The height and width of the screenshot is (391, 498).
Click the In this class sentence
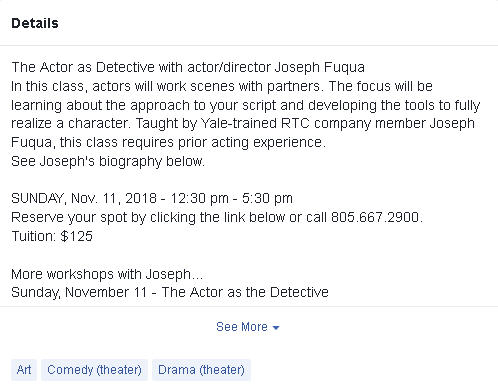click(x=222, y=86)
